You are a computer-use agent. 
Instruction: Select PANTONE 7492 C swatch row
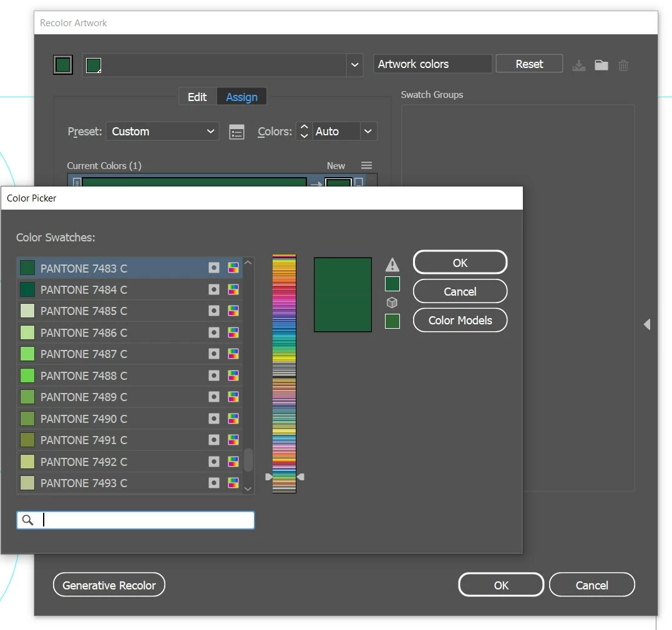[129, 462]
